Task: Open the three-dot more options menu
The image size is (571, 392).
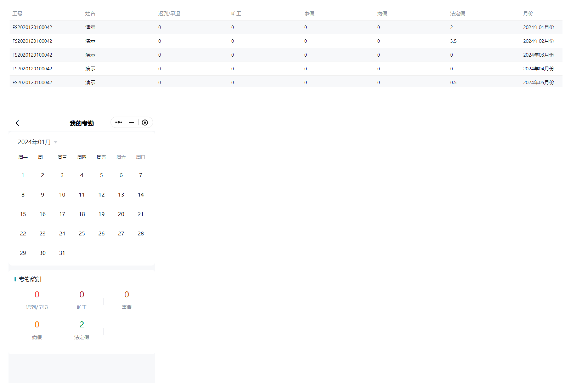Action: pos(118,123)
